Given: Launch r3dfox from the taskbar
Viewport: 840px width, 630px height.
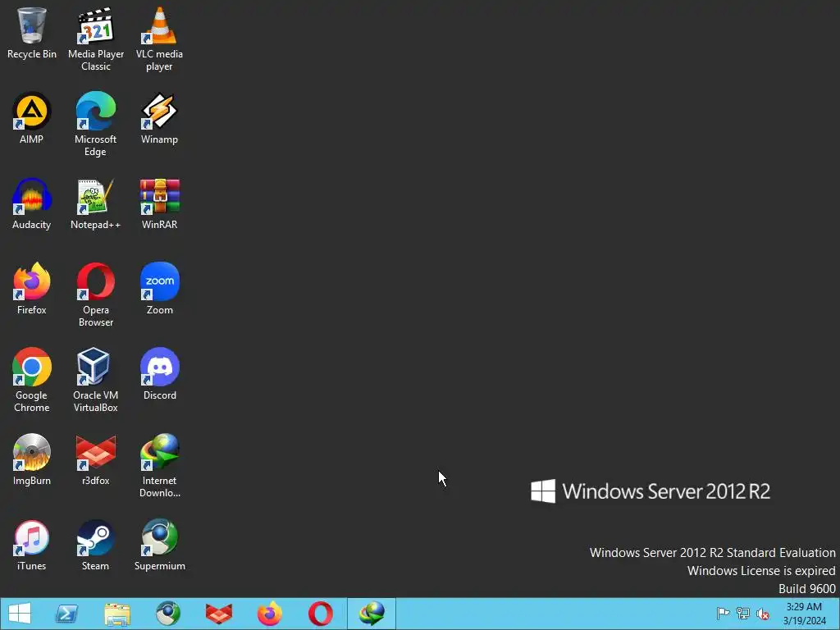Looking at the screenshot, I should 218,614.
